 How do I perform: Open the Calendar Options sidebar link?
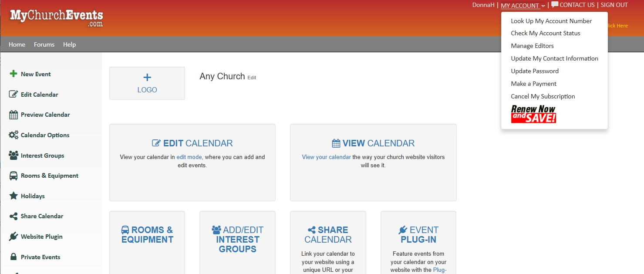click(45, 135)
